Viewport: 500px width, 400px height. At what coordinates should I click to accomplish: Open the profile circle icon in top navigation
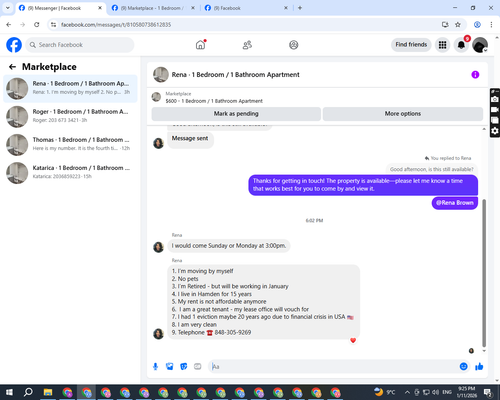coord(294,45)
